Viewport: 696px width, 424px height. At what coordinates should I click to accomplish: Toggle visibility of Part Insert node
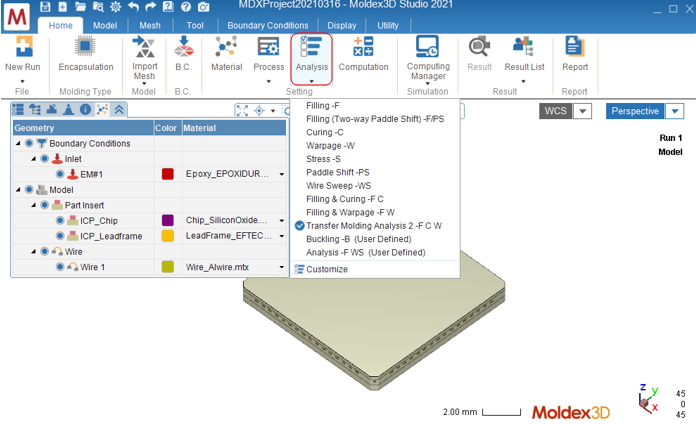[x=44, y=205]
